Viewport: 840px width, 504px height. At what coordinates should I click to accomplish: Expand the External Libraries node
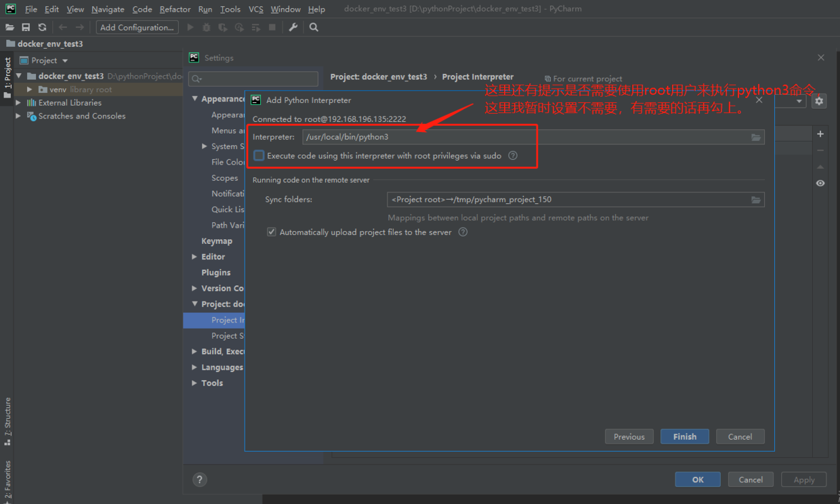coord(19,103)
